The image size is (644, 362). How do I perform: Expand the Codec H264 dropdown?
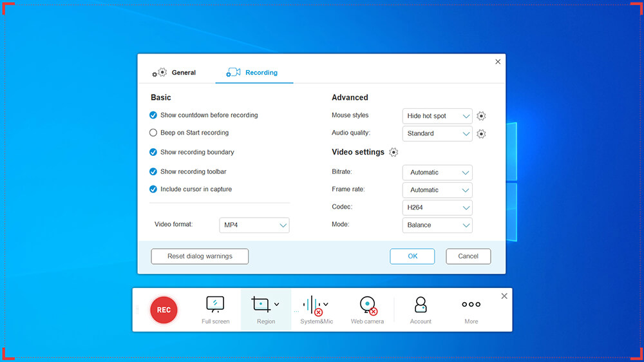437,207
